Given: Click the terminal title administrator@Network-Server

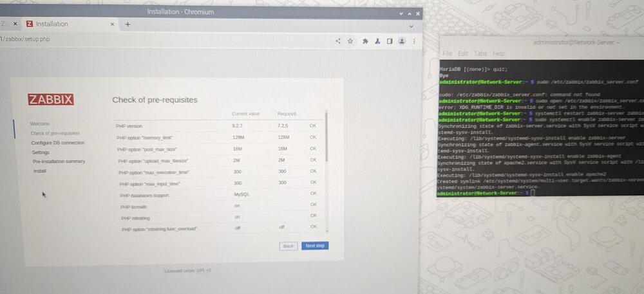Looking at the screenshot, I should [x=576, y=42].
